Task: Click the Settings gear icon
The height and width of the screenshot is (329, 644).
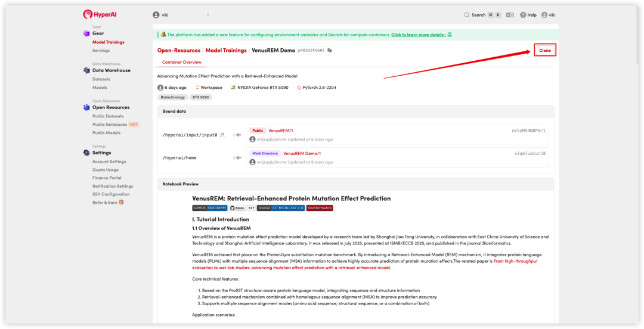Action: click(86, 153)
